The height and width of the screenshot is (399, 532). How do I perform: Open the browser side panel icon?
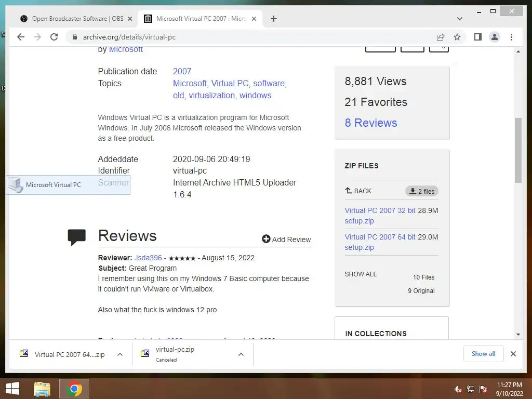[x=478, y=37]
